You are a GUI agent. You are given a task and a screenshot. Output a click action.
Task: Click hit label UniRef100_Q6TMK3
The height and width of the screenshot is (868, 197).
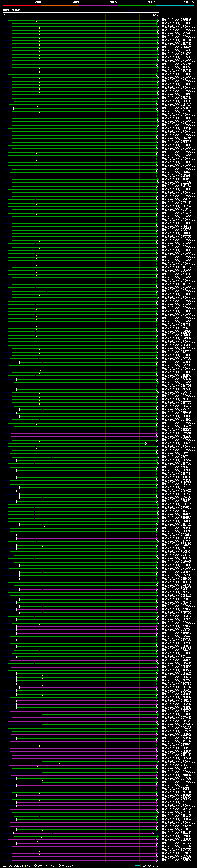coord(176,419)
